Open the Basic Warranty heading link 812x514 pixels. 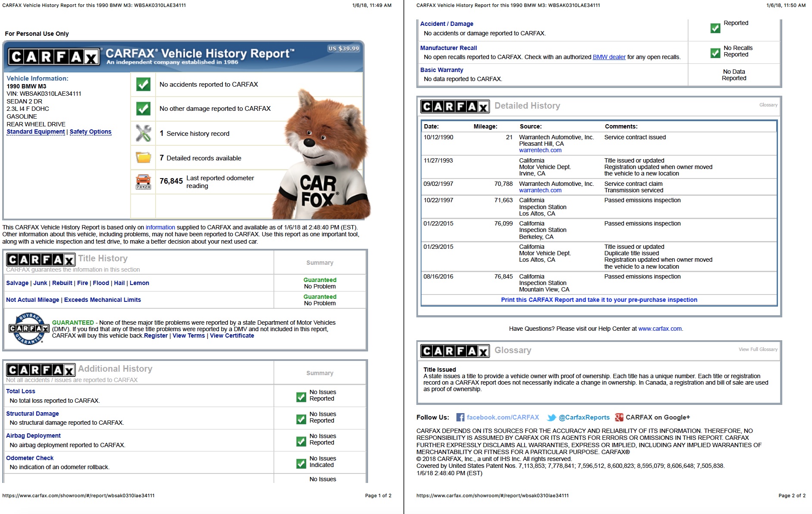[442, 70]
